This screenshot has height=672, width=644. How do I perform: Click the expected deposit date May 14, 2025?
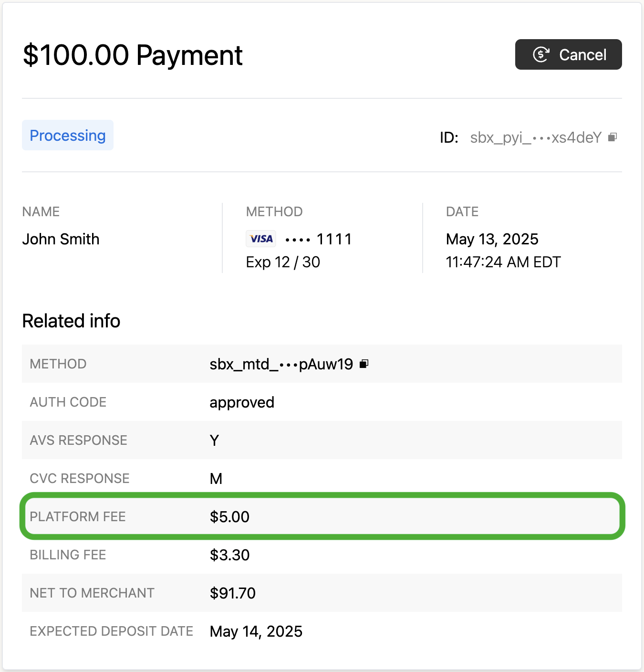pos(256,631)
